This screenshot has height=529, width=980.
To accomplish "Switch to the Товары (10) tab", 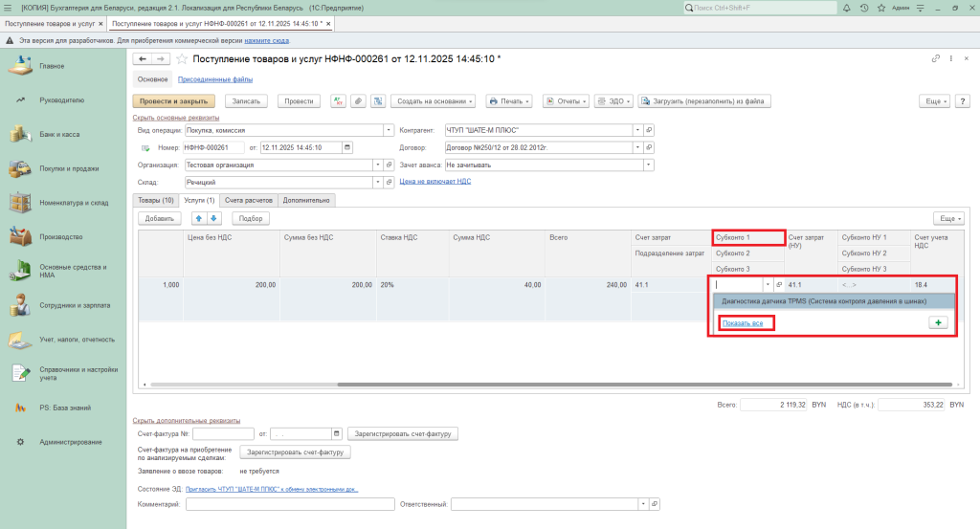I will click(155, 201).
